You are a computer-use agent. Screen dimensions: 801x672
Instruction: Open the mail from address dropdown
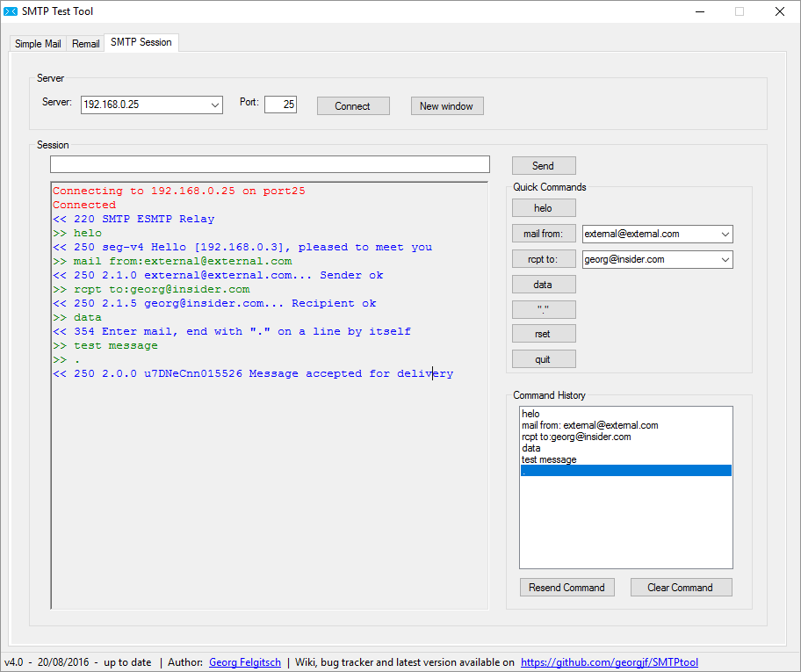(725, 234)
